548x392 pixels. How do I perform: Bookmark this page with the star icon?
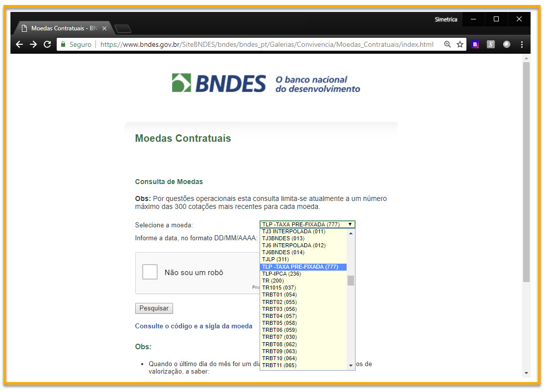[460, 44]
